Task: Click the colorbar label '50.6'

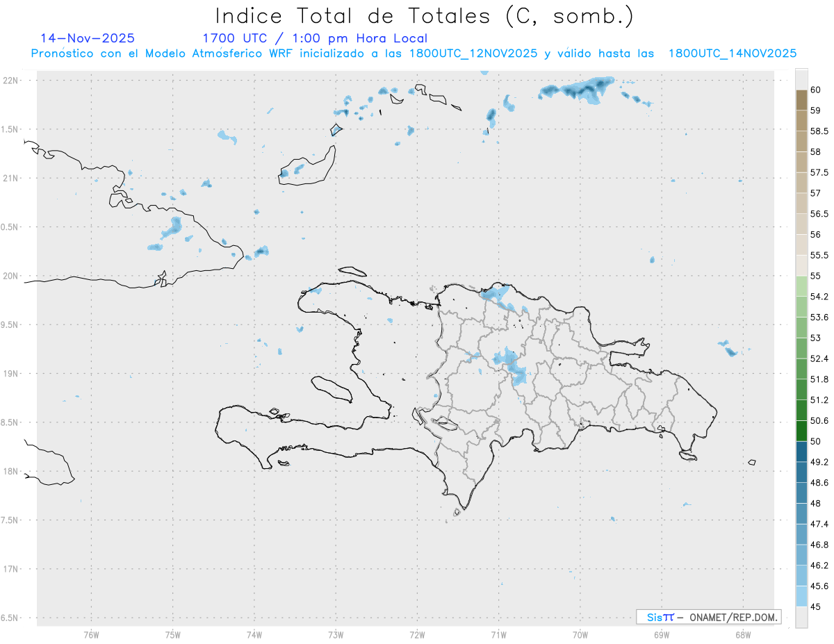Action: tap(819, 420)
